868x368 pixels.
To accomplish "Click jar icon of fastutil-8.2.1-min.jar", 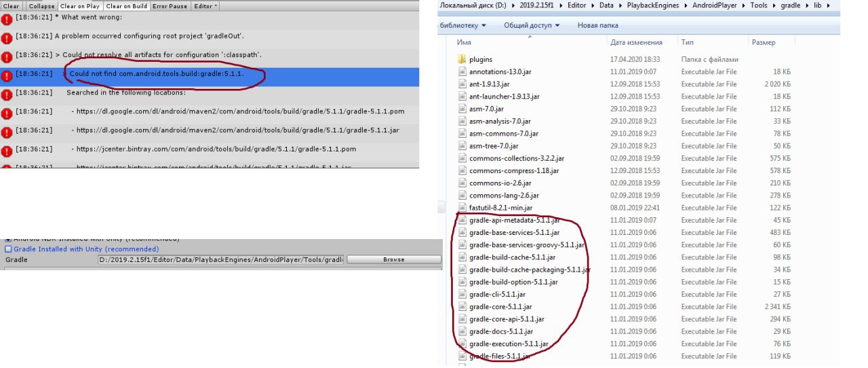I will 462,208.
